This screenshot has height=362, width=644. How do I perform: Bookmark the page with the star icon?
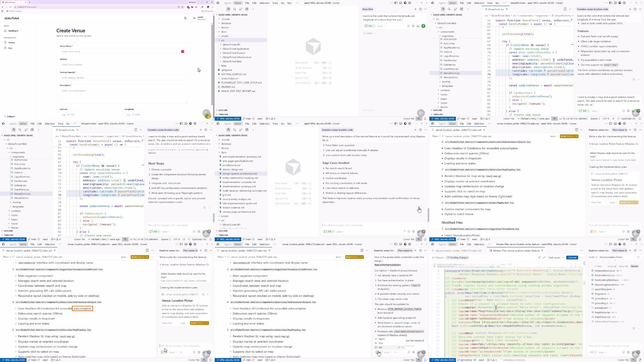click(x=182, y=7)
